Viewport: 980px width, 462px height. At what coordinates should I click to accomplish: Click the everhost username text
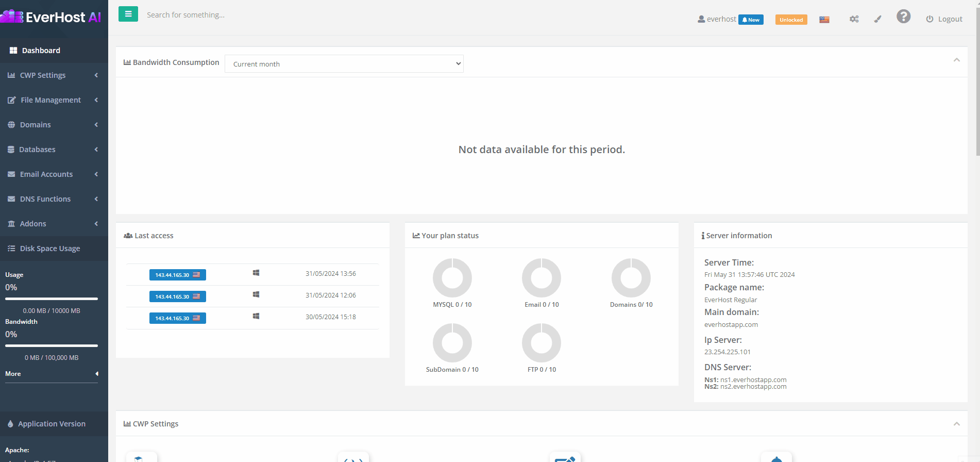721,19
